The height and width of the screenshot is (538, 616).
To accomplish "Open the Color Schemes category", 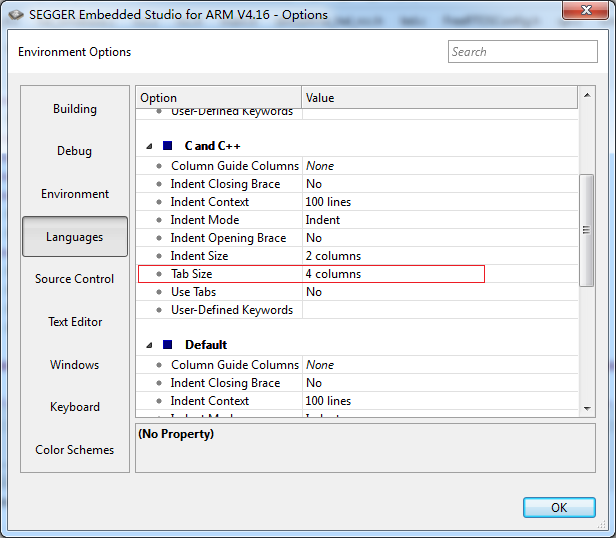I will (75, 450).
